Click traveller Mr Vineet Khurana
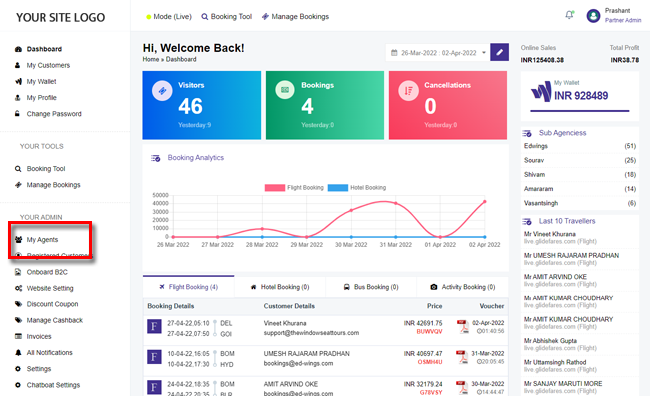Image resolution: width=650 pixels, height=396 pixels. point(550,234)
